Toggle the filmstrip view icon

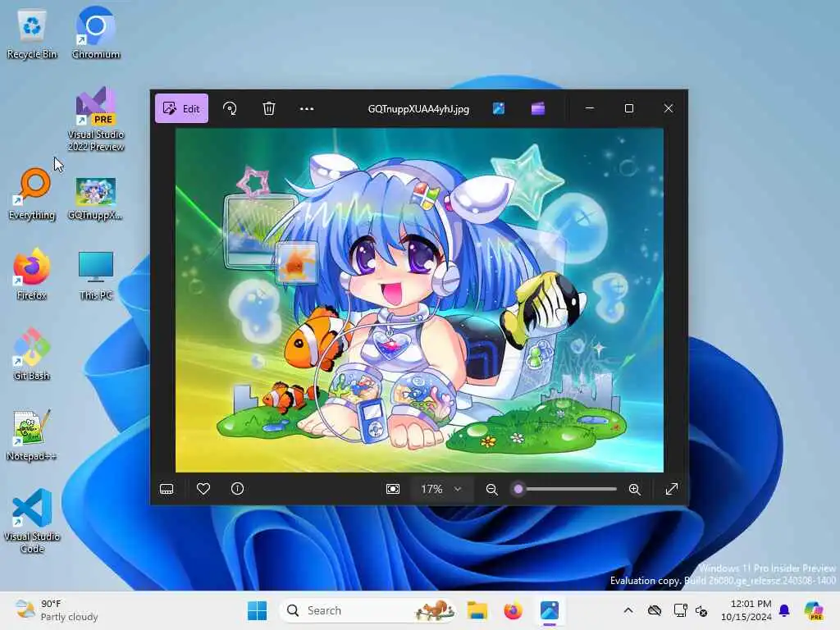tap(167, 489)
